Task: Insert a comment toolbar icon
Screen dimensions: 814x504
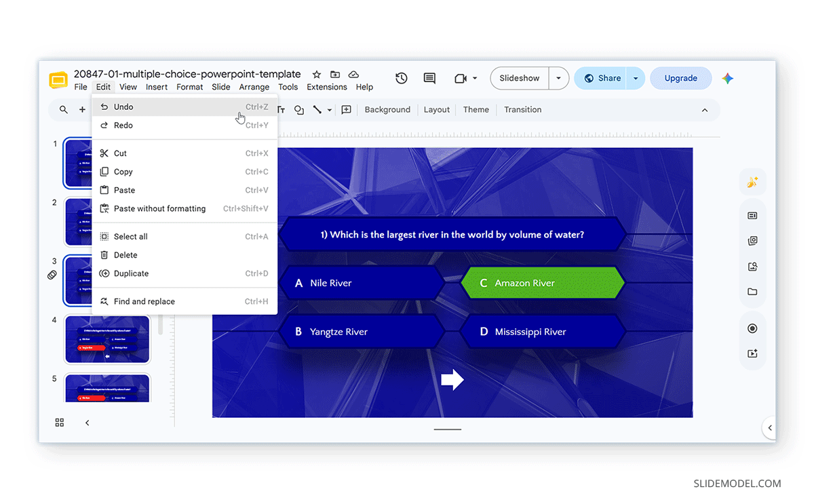Action: [x=346, y=110]
